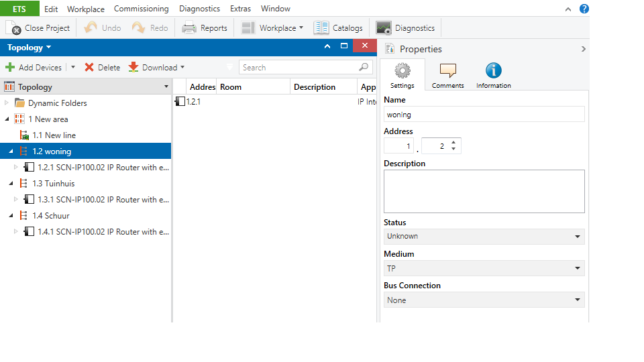Open the Catalogs book icon
Image resolution: width=644 pixels, height=362 pixels.
click(x=321, y=28)
